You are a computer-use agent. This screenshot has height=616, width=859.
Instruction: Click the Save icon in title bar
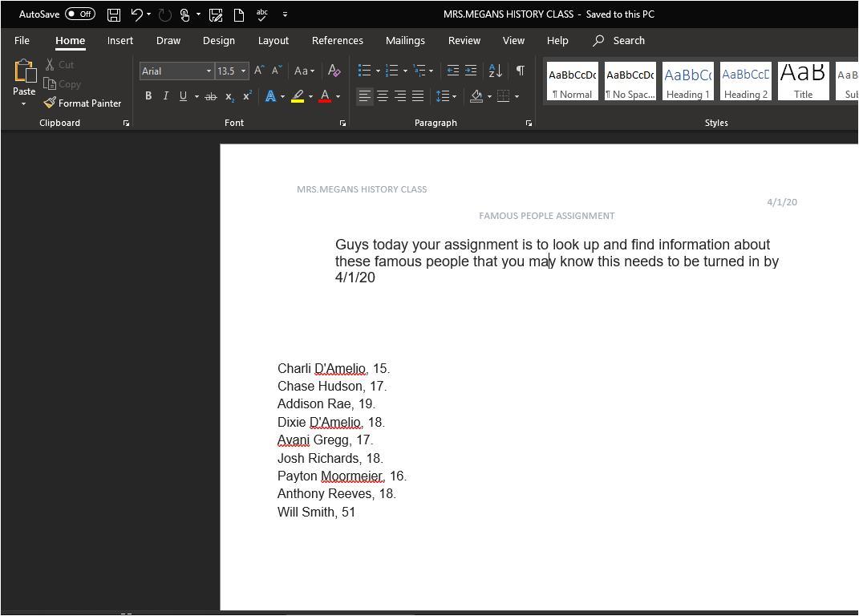click(x=114, y=14)
